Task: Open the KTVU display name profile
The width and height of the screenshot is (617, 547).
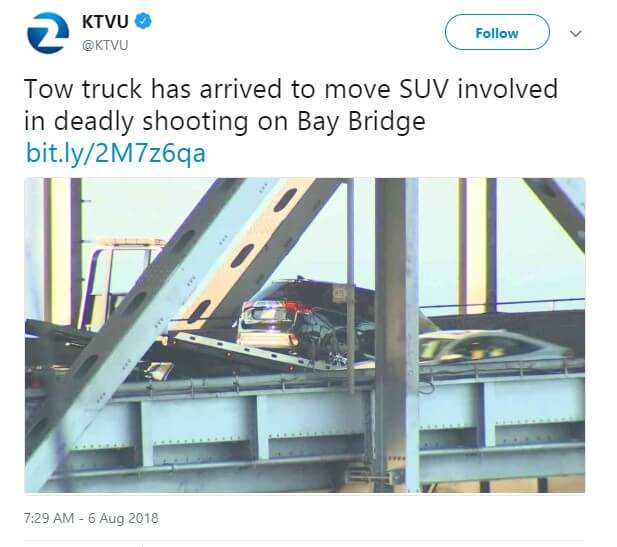Action: [105, 21]
